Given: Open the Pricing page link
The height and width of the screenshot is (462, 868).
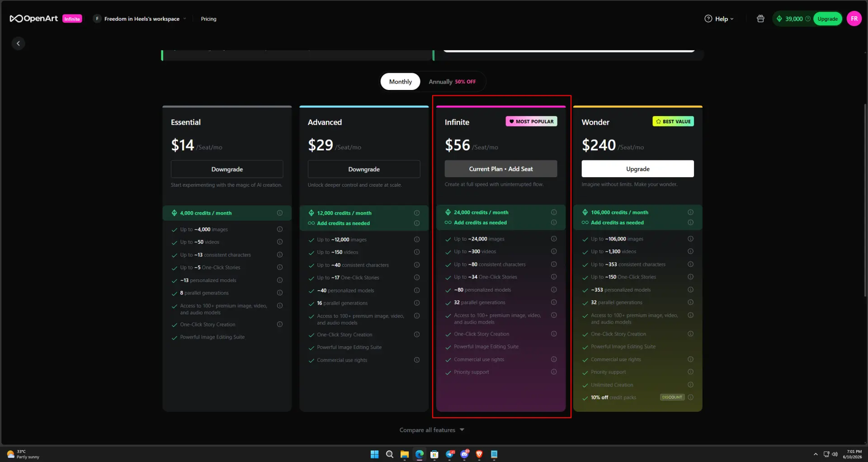Looking at the screenshot, I should tap(208, 19).
